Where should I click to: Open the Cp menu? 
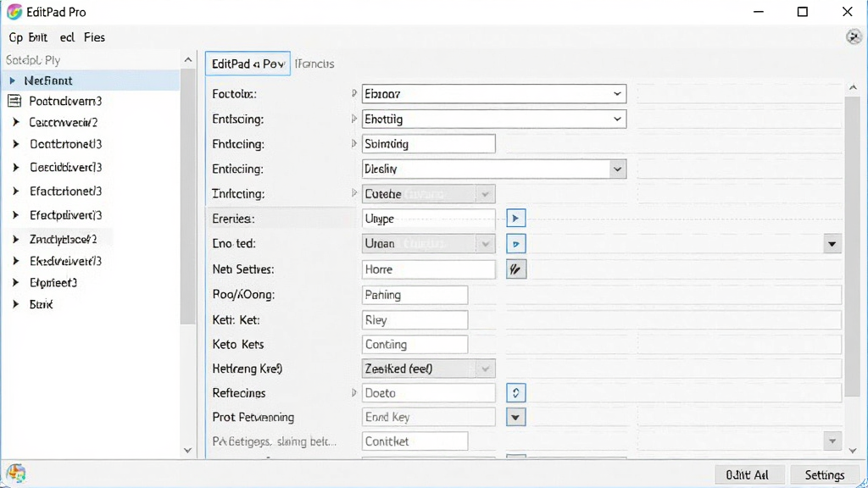click(x=15, y=37)
